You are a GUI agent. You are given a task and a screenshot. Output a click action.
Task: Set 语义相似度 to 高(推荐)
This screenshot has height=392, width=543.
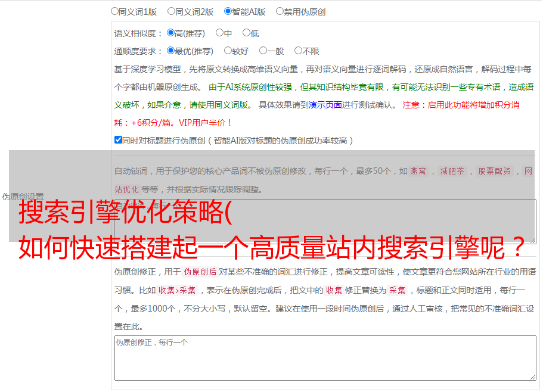(x=170, y=33)
